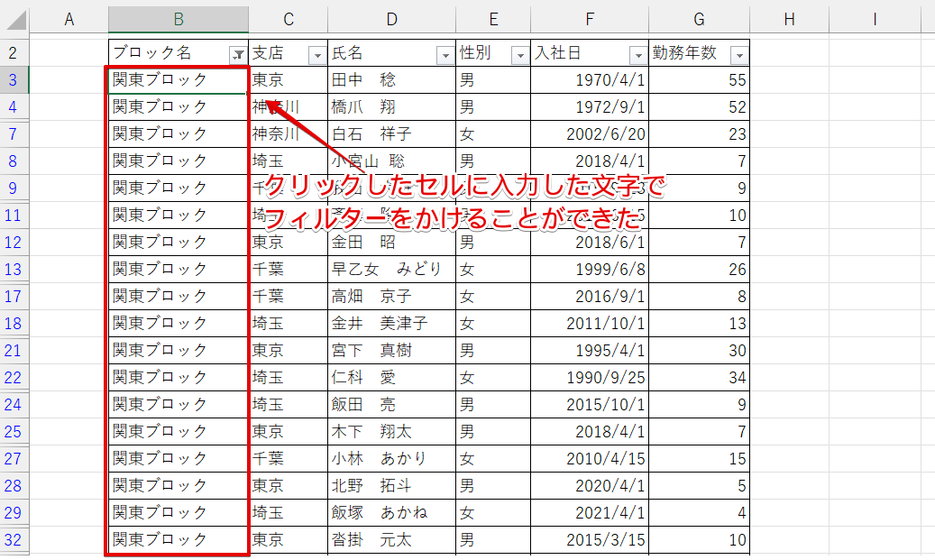The height and width of the screenshot is (560, 935).
Task: Click the name 高畑 京子
Action: point(371,297)
